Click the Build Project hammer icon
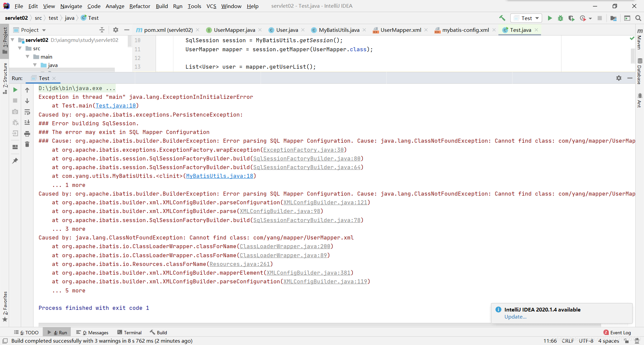Screen dimensions: 644x345 [x=502, y=18]
